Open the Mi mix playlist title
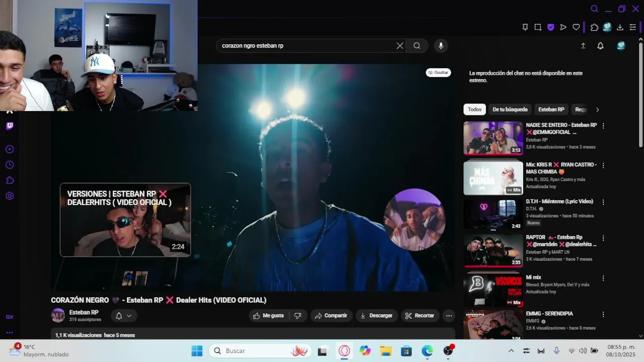This screenshot has width=644, height=362. [533, 278]
